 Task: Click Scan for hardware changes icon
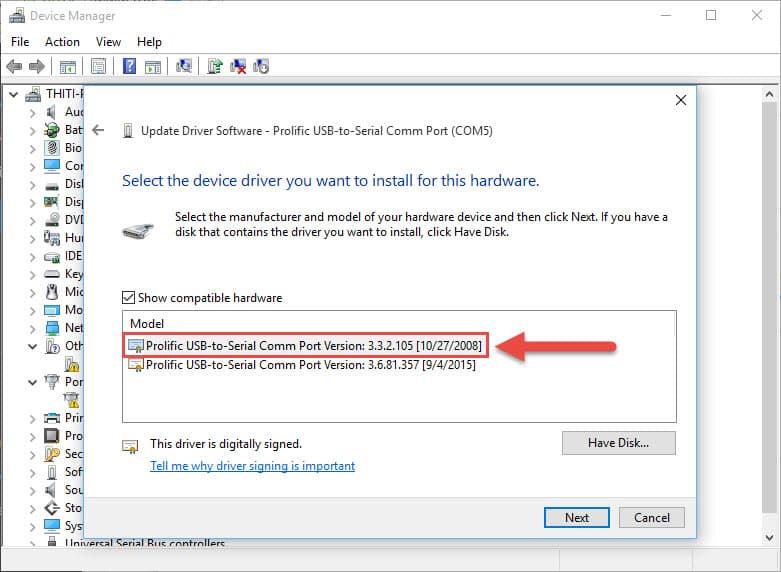click(184, 67)
